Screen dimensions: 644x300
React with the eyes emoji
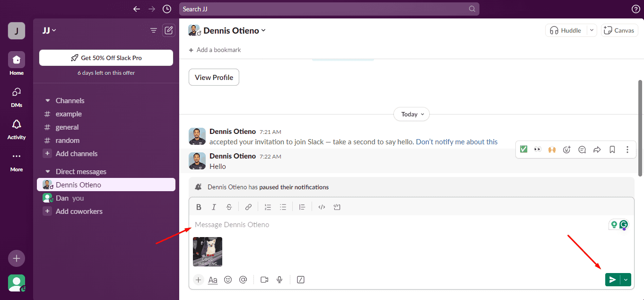(x=537, y=150)
